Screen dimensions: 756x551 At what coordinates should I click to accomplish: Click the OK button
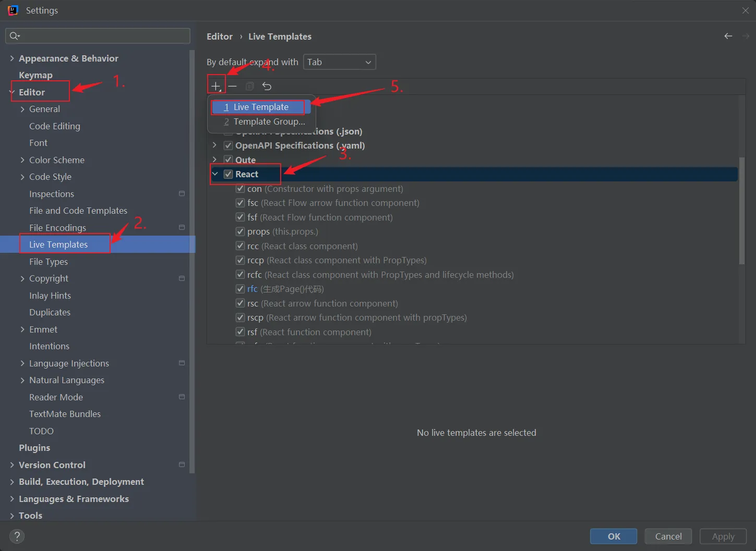(x=614, y=536)
